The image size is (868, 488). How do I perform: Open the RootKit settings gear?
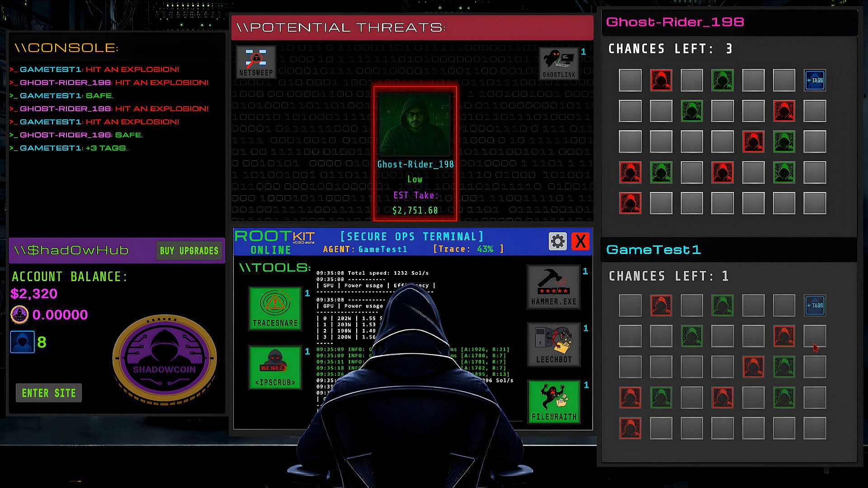(557, 241)
